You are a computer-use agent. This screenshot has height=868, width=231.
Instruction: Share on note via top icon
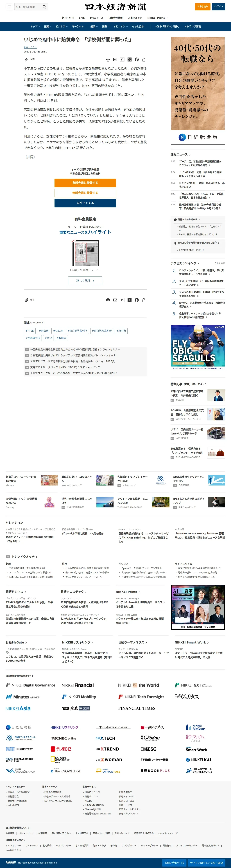(x=122, y=60)
